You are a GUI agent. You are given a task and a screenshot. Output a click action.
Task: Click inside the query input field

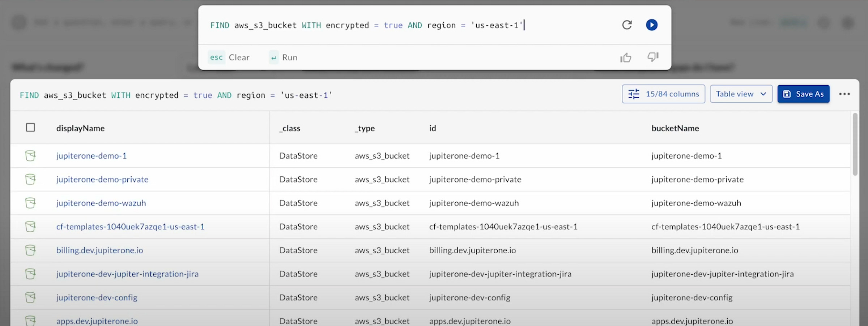point(409,25)
